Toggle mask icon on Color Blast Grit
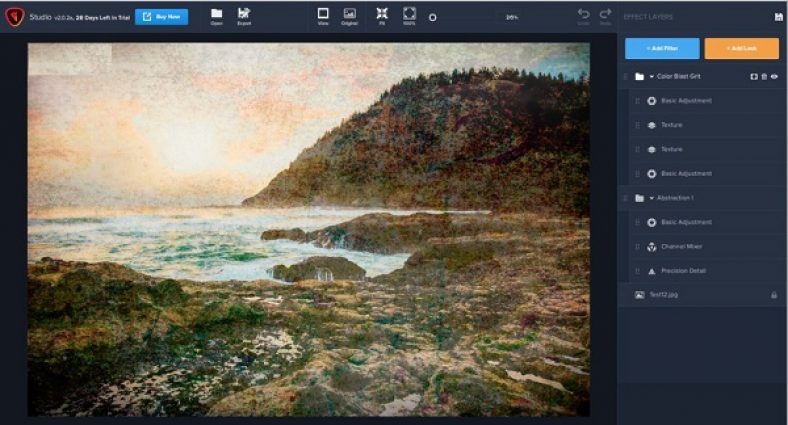788x425 pixels. pyautogui.click(x=754, y=76)
